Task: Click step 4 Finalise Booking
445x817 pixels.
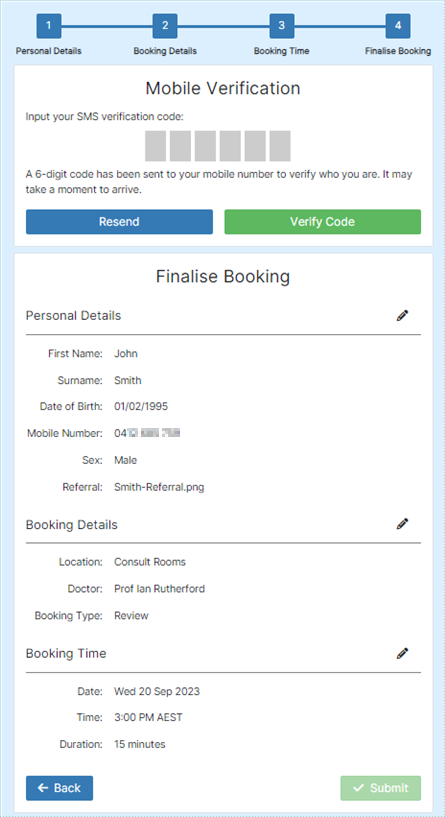Action: [398, 26]
